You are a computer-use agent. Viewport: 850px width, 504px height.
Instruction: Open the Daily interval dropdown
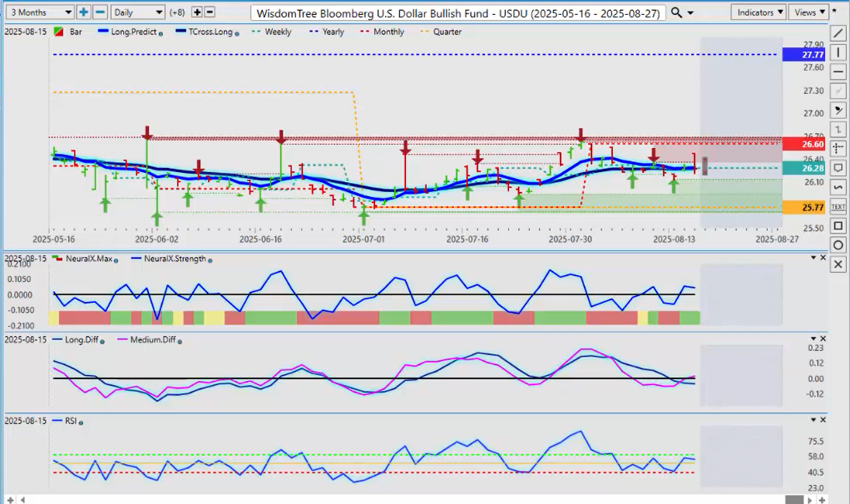pyautogui.click(x=138, y=12)
